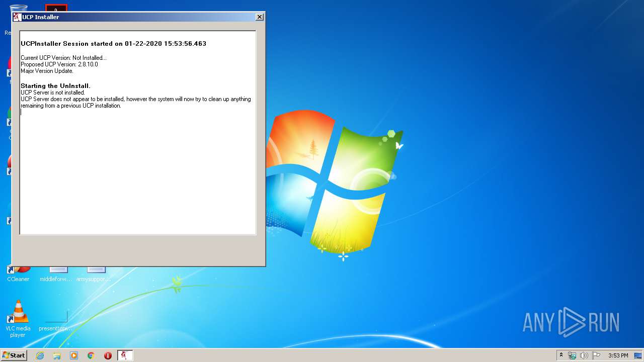Launch Internet Explorer from the taskbar
Image resolution: width=644 pixels, height=362 pixels.
(40, 355)
